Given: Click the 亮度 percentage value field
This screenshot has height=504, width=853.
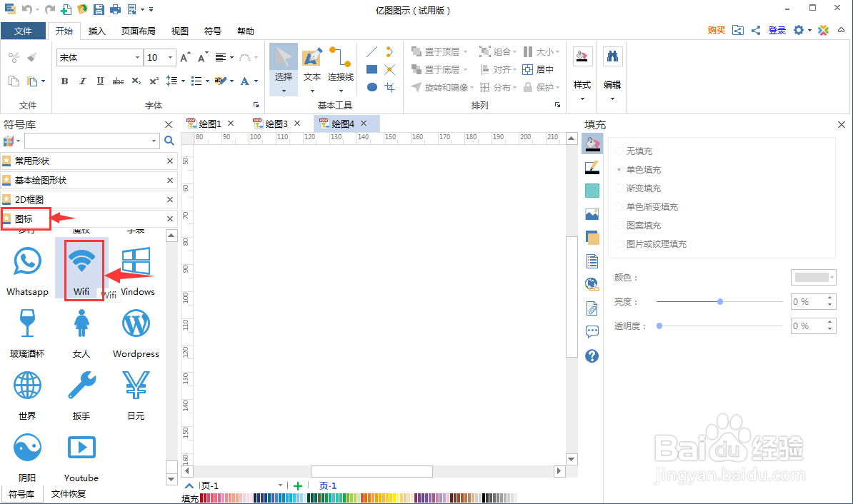Looking at the screenshot, I should 808,302.
